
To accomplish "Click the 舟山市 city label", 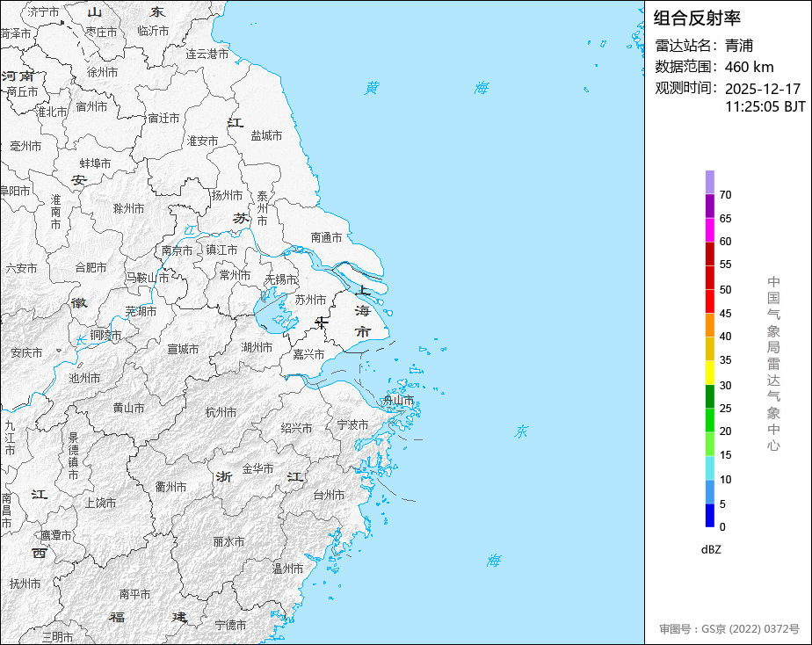I will (x=398, y=400).
